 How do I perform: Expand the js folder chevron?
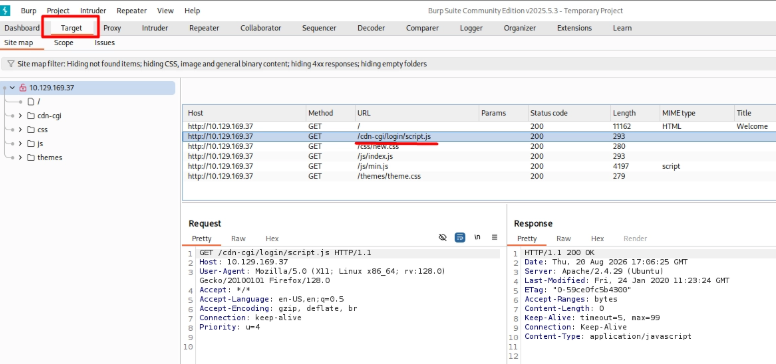pos(20,143)
